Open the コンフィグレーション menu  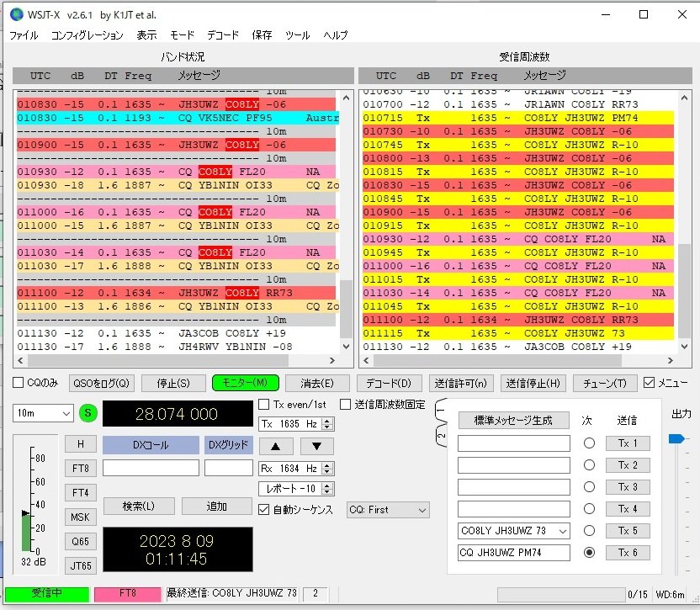click(87, 34)
